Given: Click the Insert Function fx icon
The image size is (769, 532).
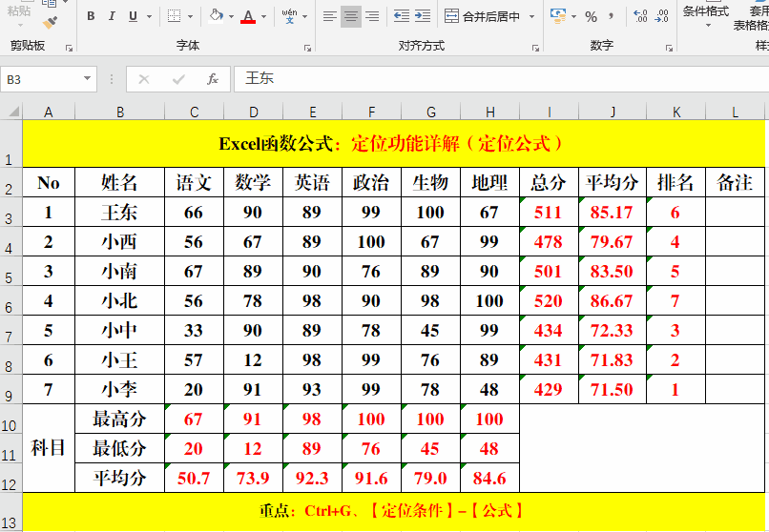Looking at the screenshot, I should (x=213, y=79).
